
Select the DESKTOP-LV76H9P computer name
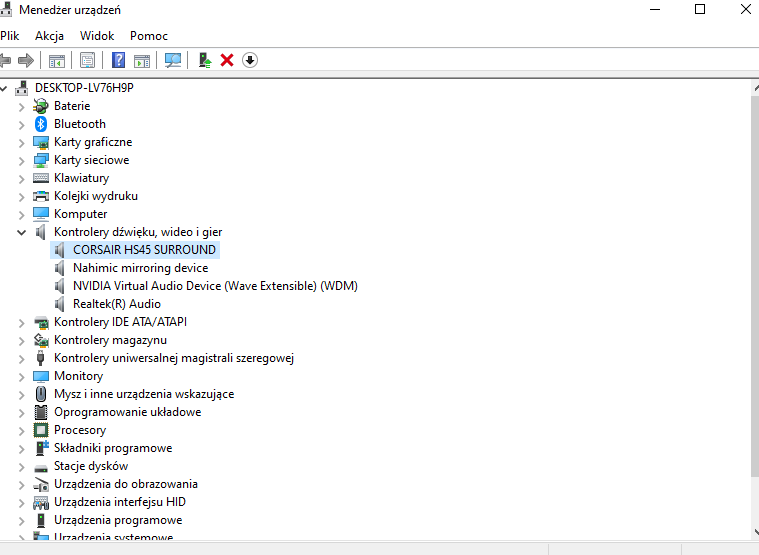84,88
